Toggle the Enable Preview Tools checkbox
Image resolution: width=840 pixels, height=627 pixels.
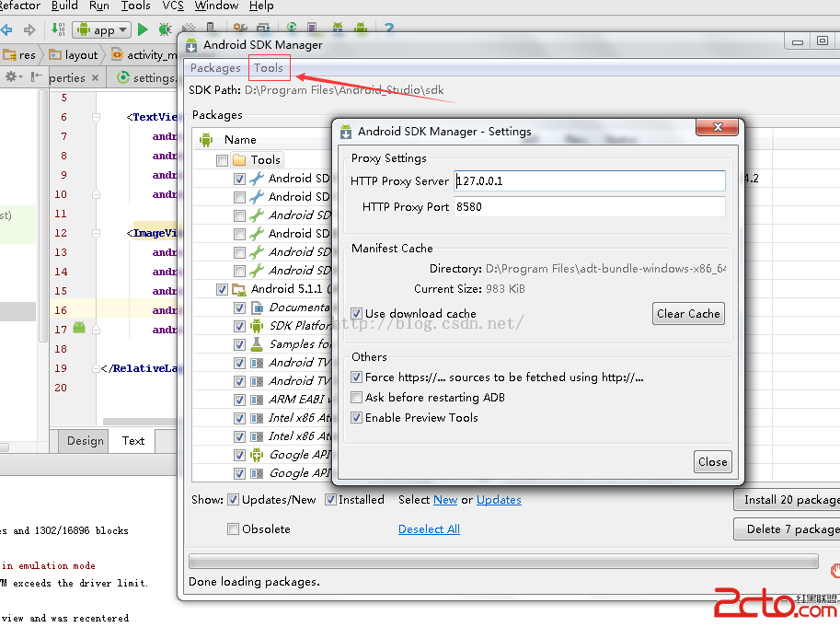pyautogui.click(x=357, y=418)
